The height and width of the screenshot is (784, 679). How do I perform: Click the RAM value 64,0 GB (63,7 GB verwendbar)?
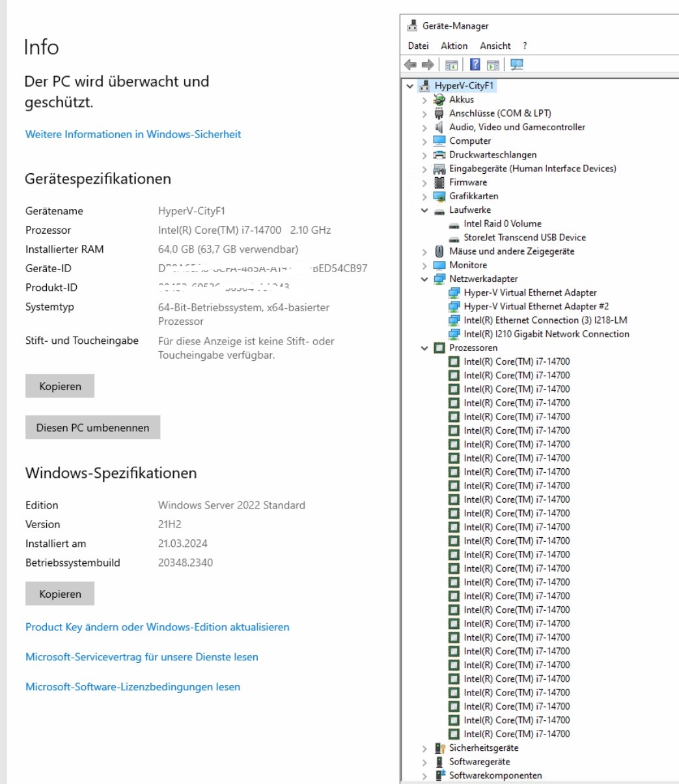coord(229,249)
